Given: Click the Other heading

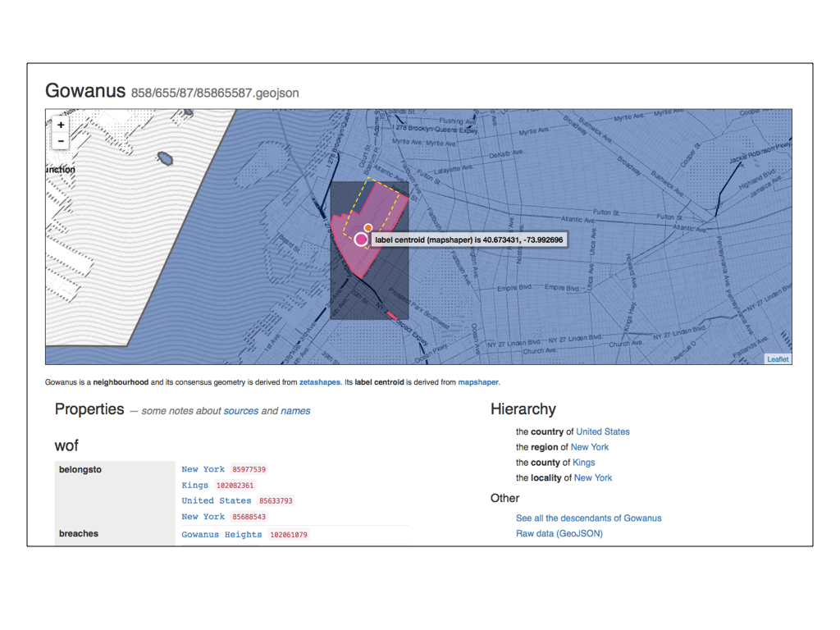Looking at the screenshot, I should click(x=504, y=498).
